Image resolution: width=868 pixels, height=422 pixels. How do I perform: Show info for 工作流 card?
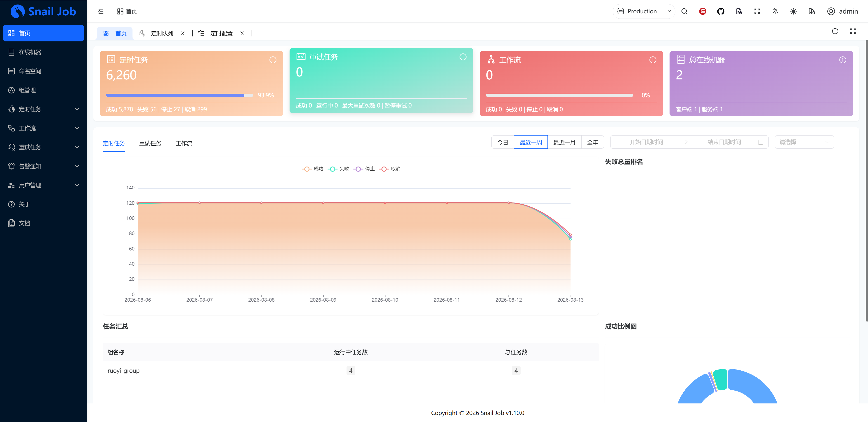coord(653,60)
